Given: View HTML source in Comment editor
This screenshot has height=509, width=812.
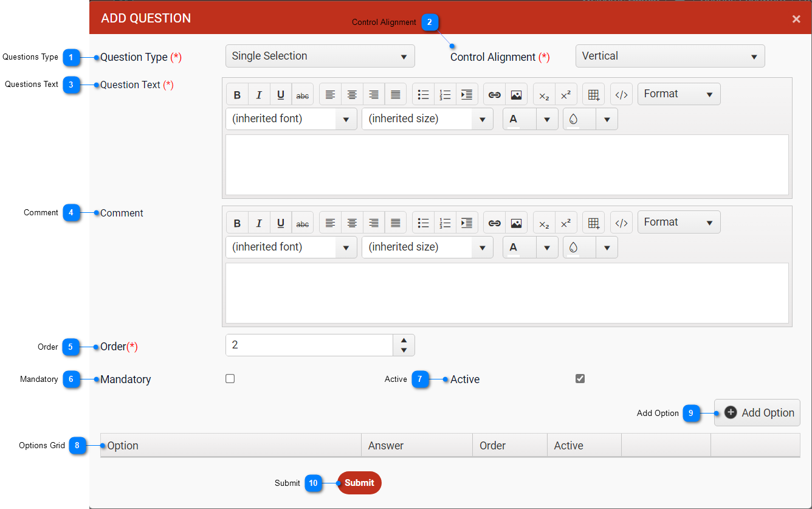Looking at the screenshot, I should point(621,223).
